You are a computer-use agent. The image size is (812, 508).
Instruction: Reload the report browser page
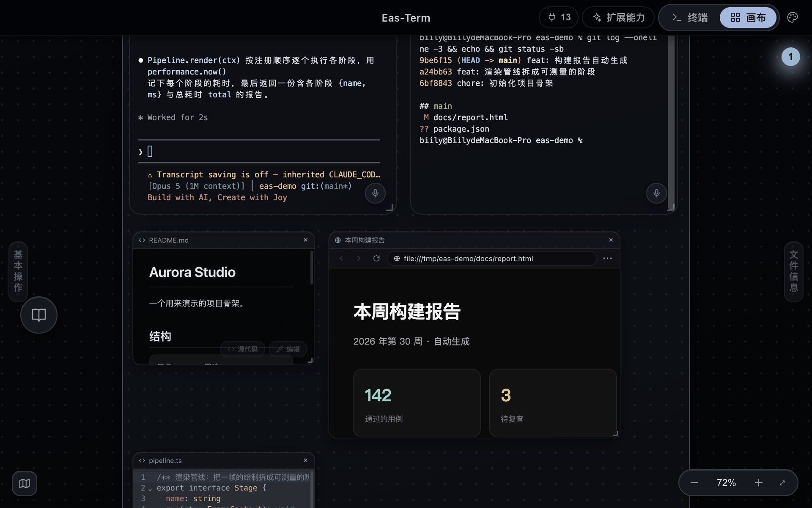tap(376, 258)
